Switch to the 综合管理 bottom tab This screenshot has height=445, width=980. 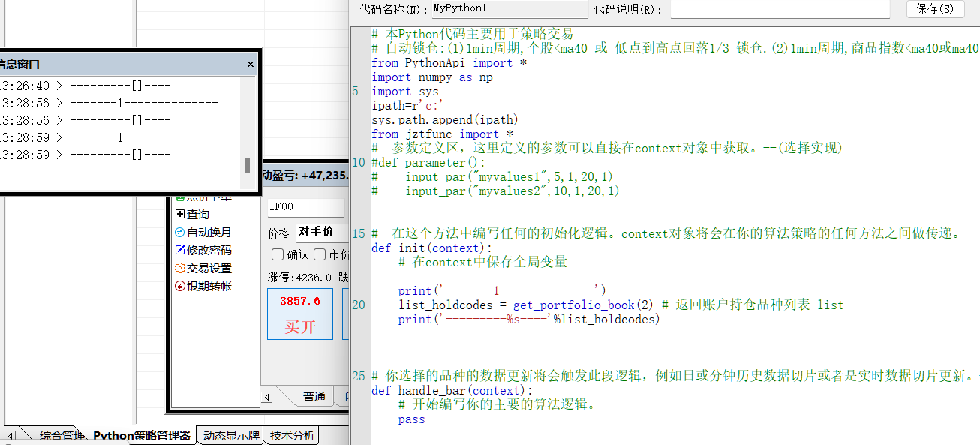pyautogui.click(x=60, y=436)
